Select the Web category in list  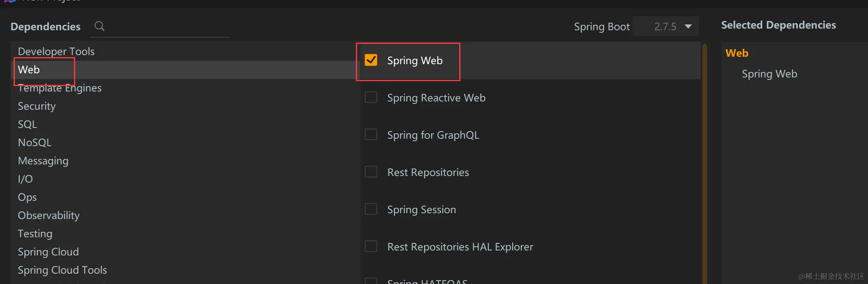29,70
